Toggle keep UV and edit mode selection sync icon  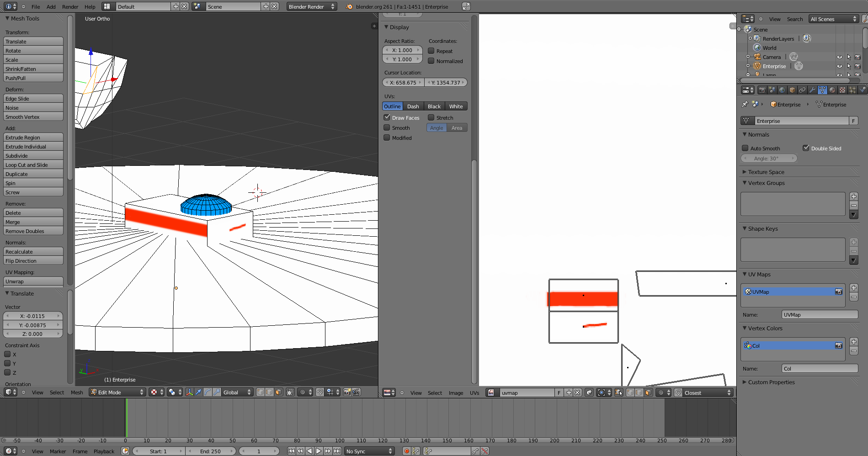[x=618, y=392]
